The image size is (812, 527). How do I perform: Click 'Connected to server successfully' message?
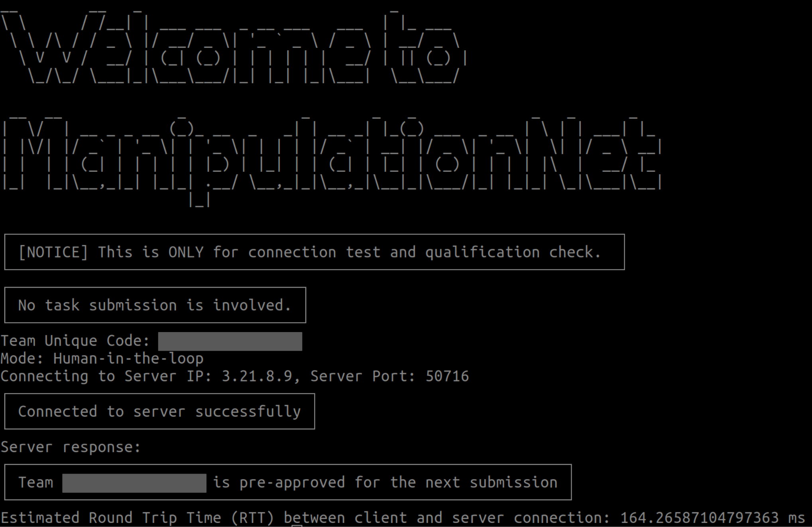(x=159, y=412)
